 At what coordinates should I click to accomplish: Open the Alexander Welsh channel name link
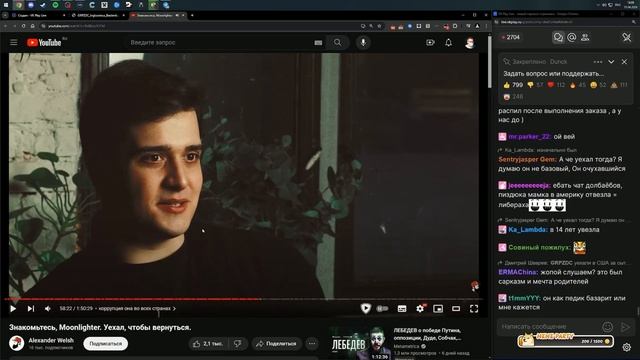[51, 340]
